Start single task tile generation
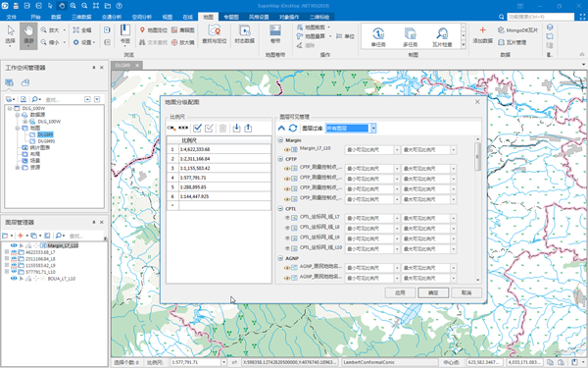588x368 pixels. pos(378,37)
